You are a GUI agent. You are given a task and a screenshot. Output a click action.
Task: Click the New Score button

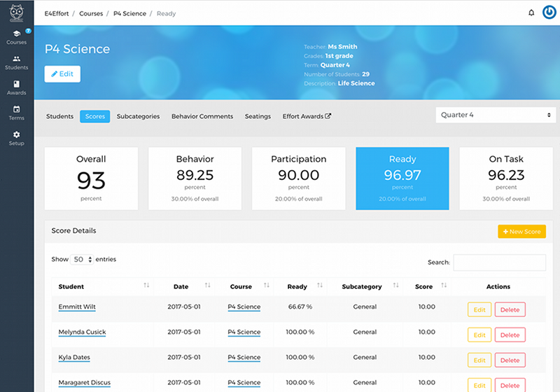[x=521, y=232]
